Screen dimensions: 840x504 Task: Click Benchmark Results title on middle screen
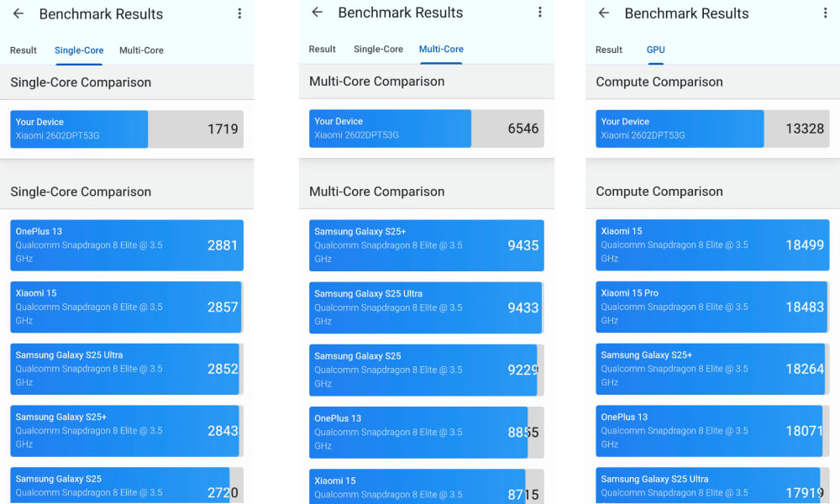pyautogui.click(x=400, y=13)
